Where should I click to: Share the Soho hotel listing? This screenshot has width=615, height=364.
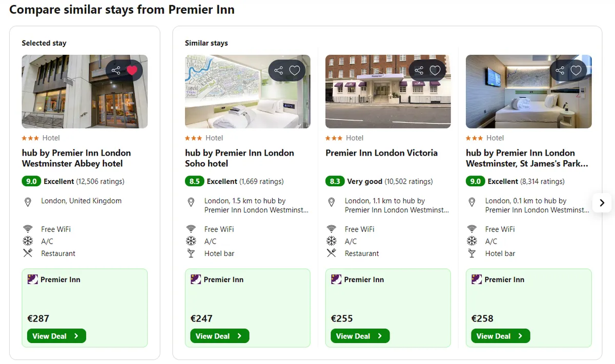point(279,71)
